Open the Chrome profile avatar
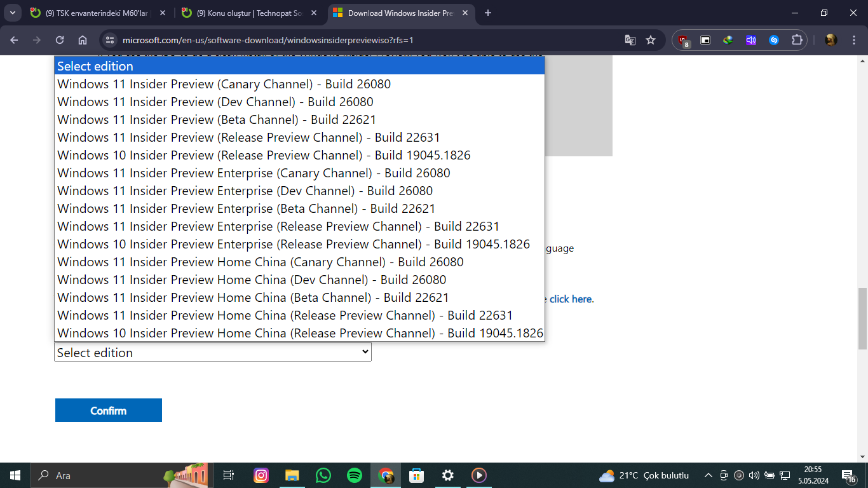Image resolution: width=868 pixels, height=488 pixels. [831, 40]
